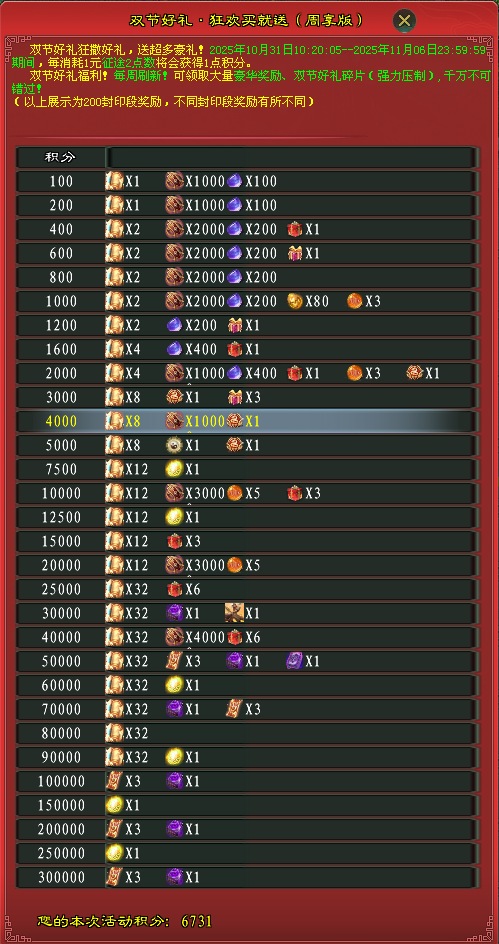
Task: Select the yellow orb reward in the 7500 row
Action: coord(175,469)
